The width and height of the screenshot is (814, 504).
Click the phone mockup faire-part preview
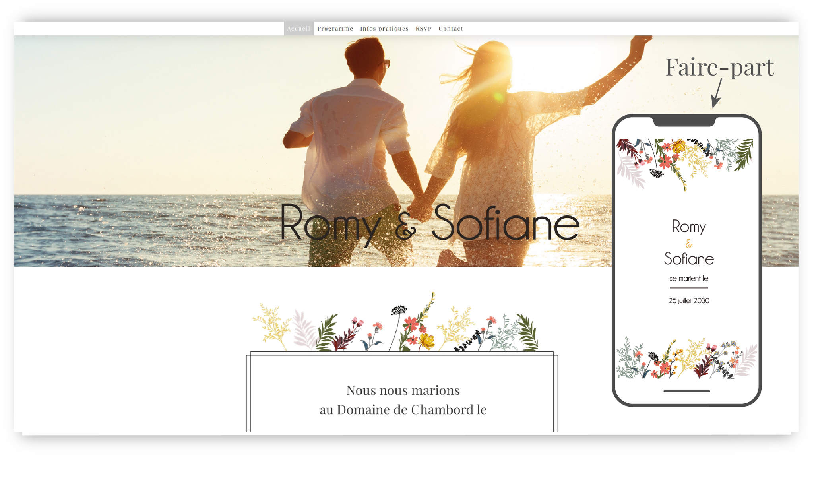tap(686, 260)
